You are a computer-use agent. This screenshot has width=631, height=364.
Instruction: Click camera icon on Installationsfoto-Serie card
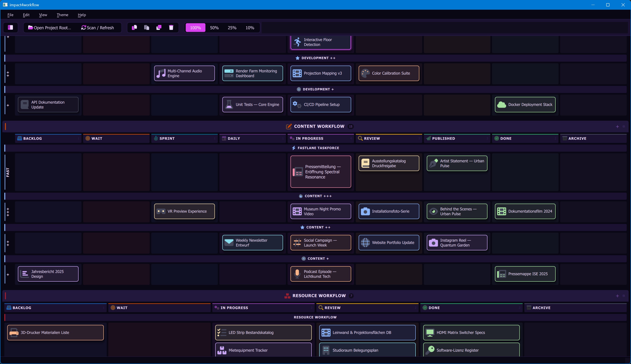coord(365,211)
